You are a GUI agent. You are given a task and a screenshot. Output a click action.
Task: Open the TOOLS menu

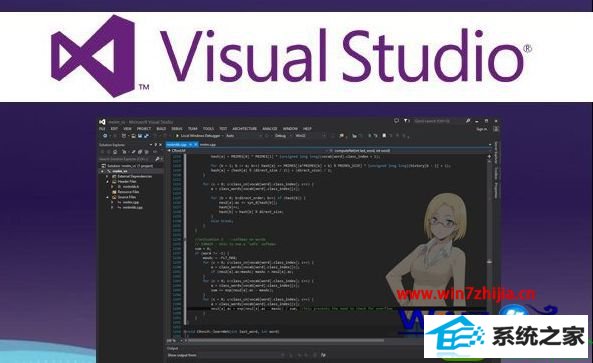click(208, 129)
